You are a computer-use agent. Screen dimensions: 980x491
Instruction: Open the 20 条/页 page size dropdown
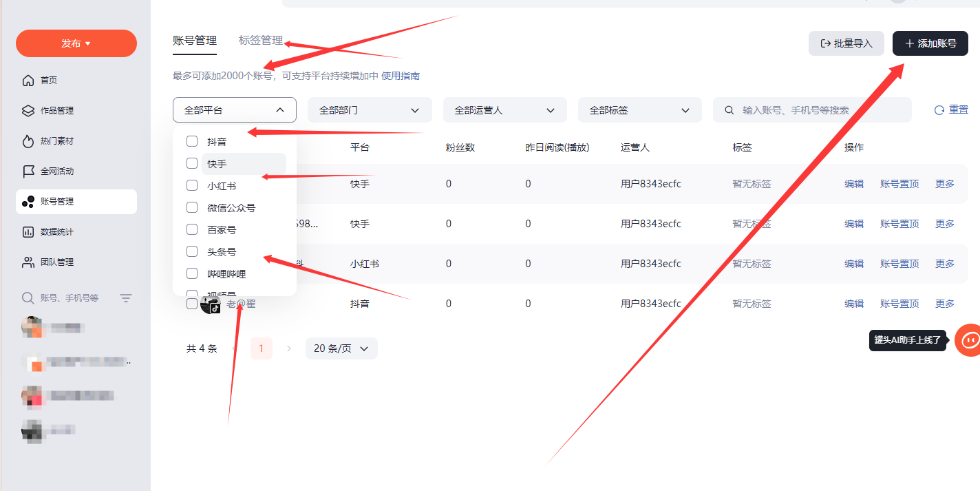(341, 348)
